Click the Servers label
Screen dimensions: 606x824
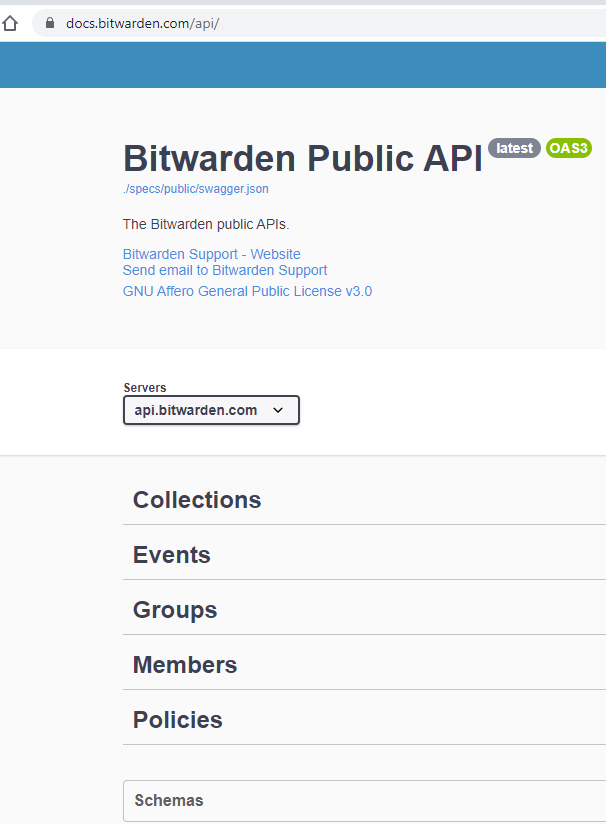tap(145, 388)
